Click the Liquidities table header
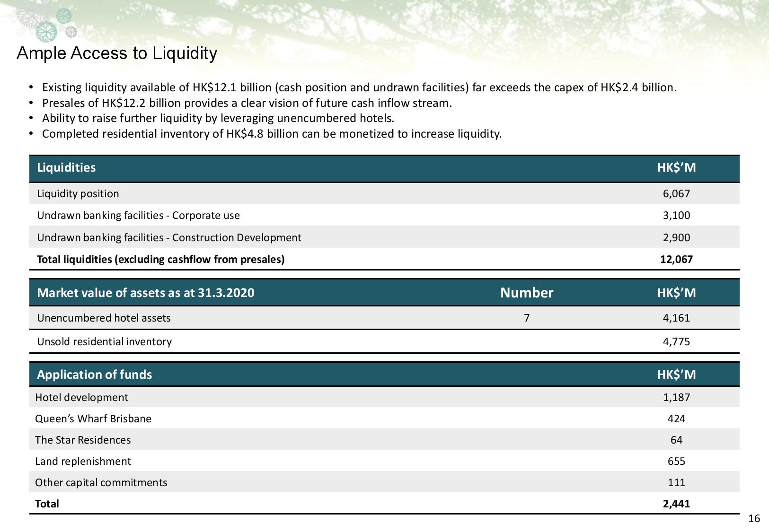This screenshot has height=532, width=769. 66,167
